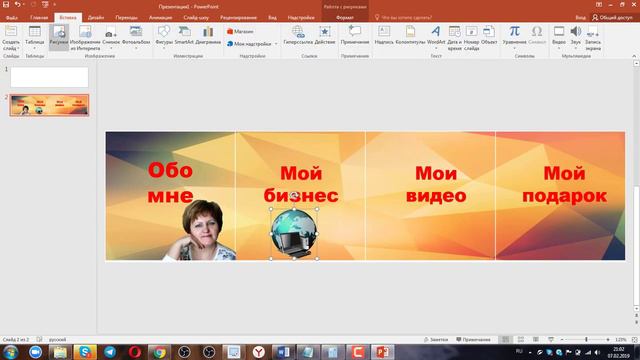The image size is (640, 360).
Task: Click Start From Beginning in Quick Access toolbar
Action: (x=45, y=4)
